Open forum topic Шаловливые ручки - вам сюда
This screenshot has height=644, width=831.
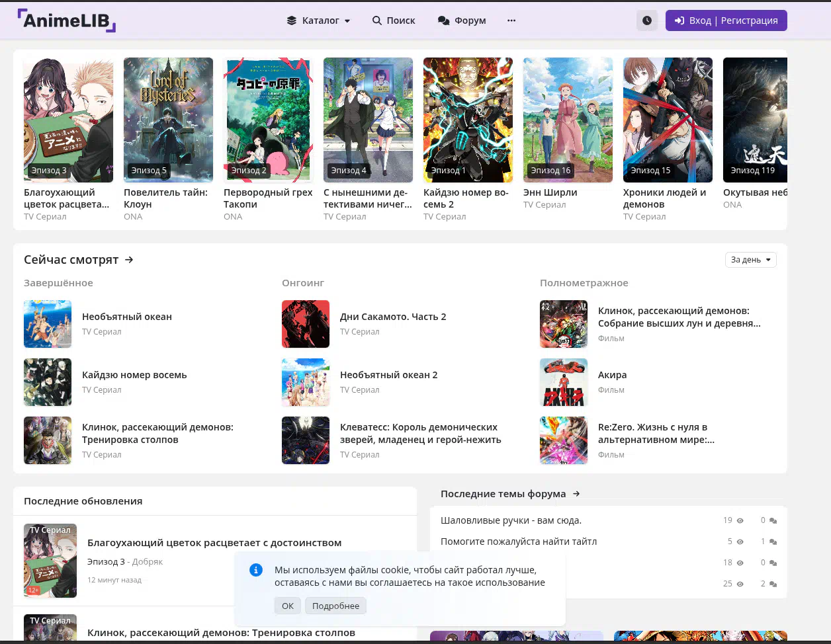coord(511,520)
